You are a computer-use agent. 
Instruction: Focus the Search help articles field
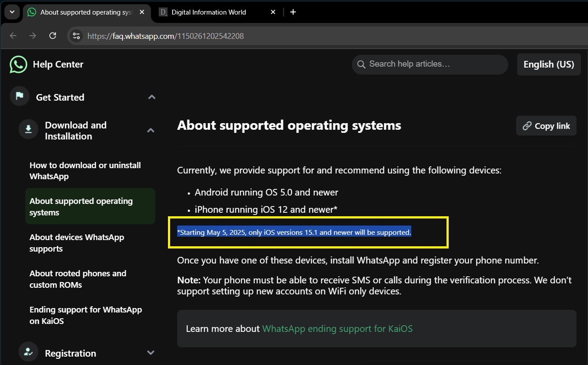pos(430,64)
